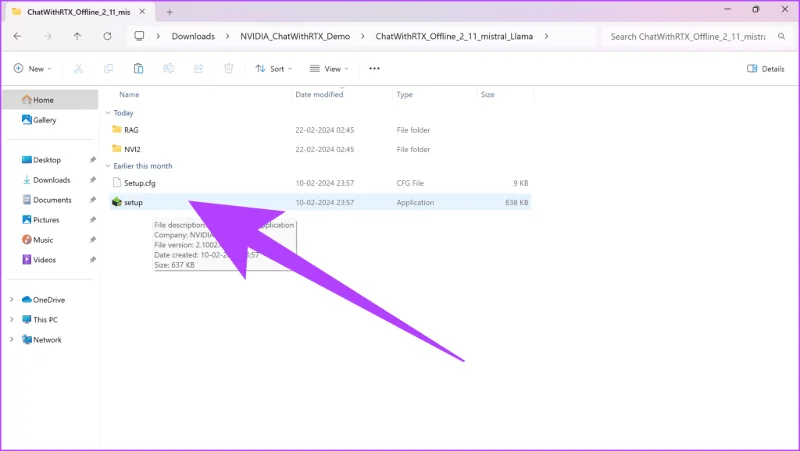Select This PC in navigation pane

(x=39, y=319)
